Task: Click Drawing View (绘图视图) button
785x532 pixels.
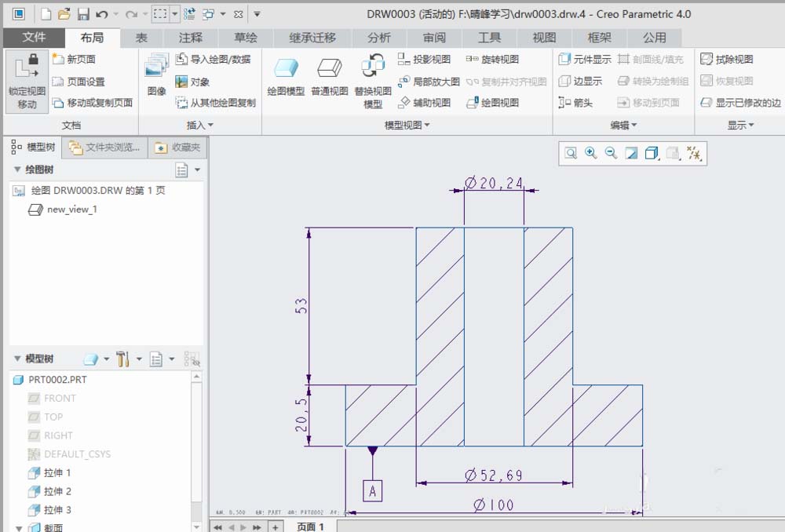Action: pyautogui.click(x=493, y=103)
